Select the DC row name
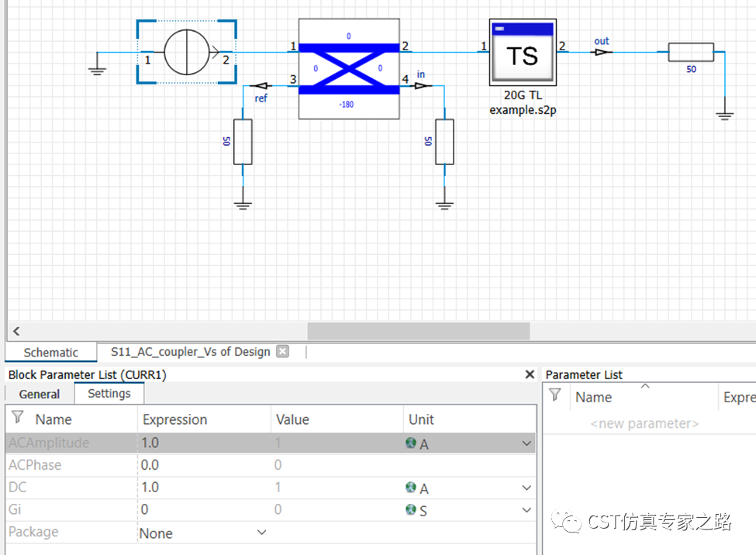 pos(17,487)
